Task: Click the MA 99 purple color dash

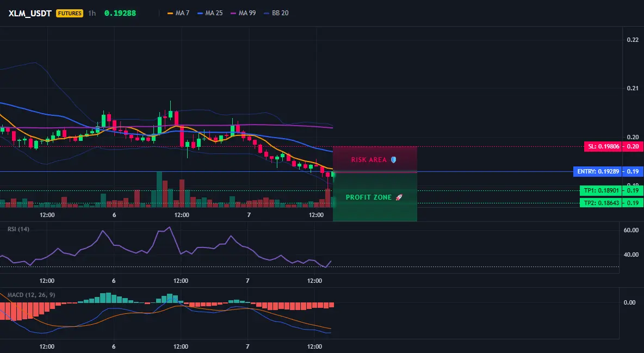Action: tap(233, 13)
